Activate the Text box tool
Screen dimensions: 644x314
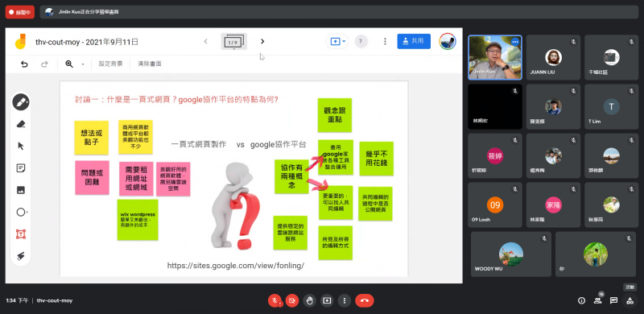tap(21, 234)
